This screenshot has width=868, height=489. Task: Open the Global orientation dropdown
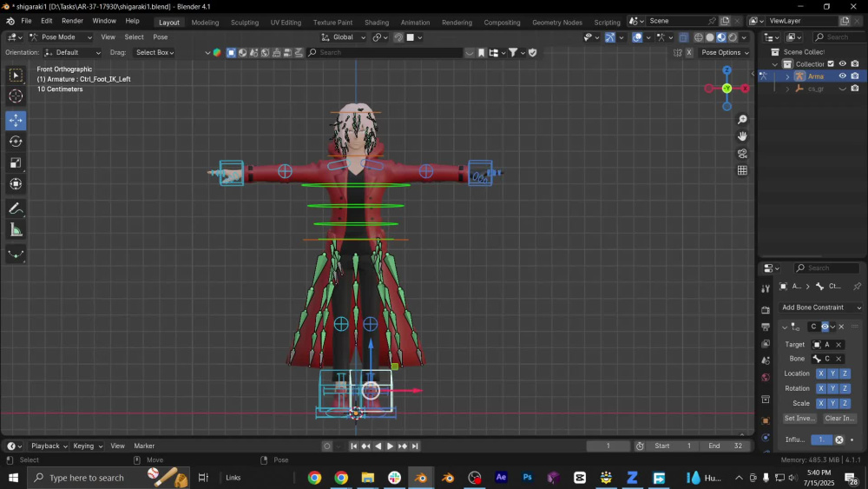(x=343, y=37)
